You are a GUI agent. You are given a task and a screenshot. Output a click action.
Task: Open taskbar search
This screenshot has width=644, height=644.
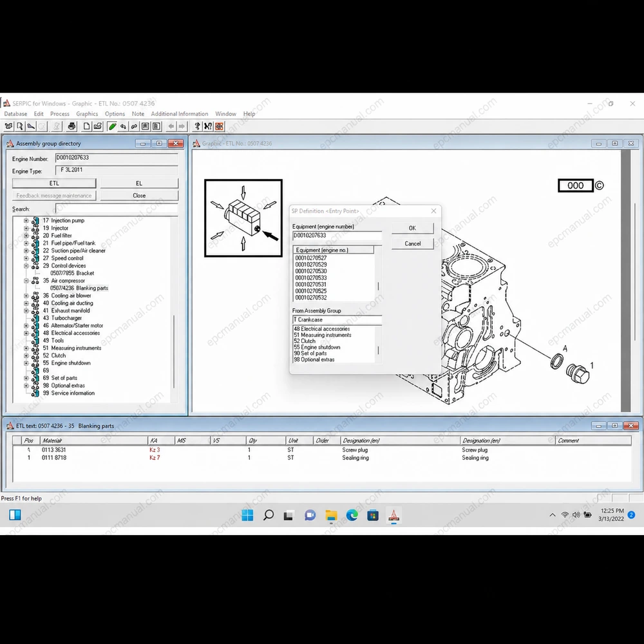[x=269, y=515]
